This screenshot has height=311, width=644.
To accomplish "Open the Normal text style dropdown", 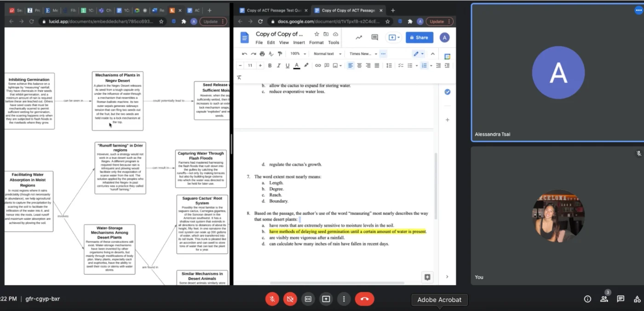I will click(x=328, y=54).
